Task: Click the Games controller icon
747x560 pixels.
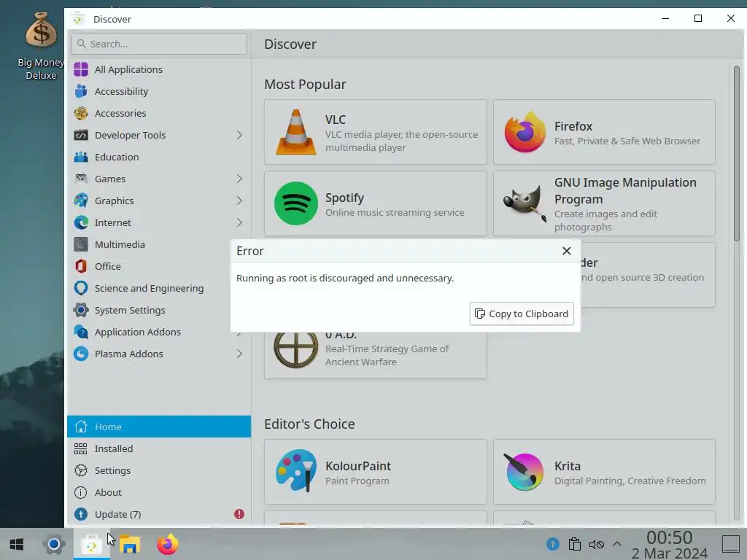Action: 81,179
